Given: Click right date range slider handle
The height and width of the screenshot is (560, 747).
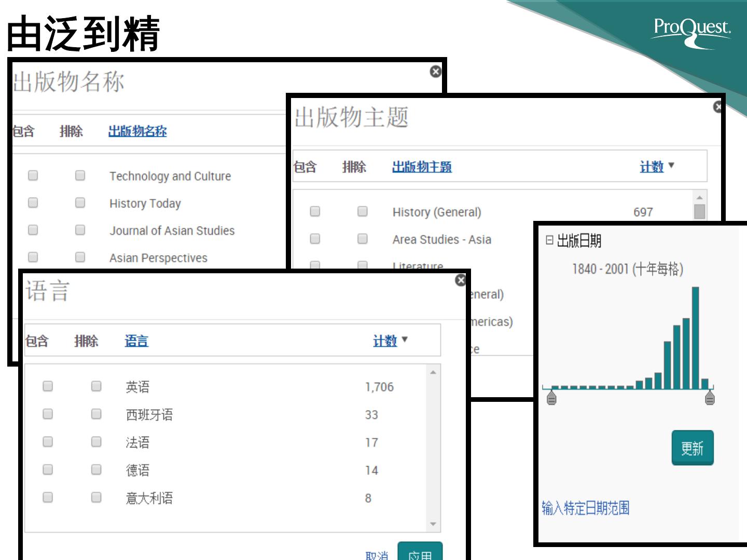Looking at the screenshot, I should (x=710, y=398).
